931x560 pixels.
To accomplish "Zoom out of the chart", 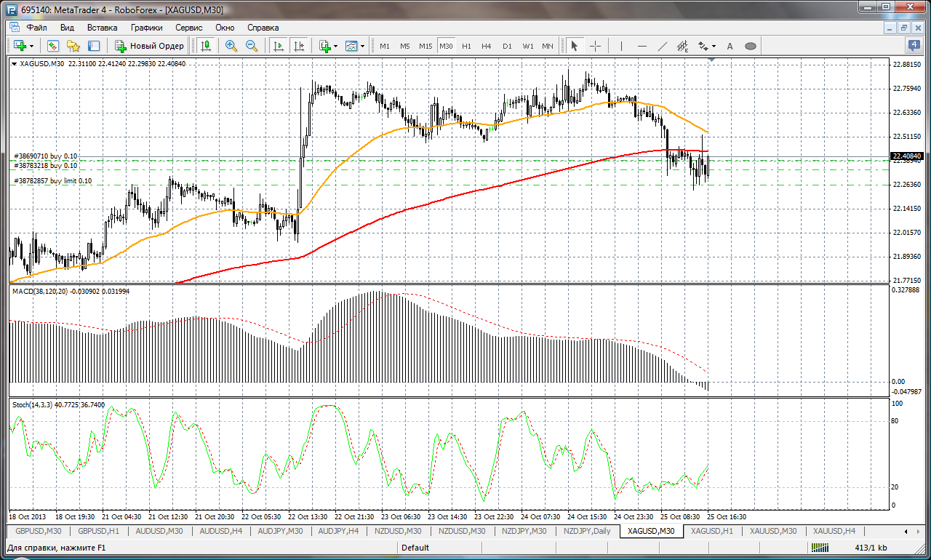I will point(252,46).
